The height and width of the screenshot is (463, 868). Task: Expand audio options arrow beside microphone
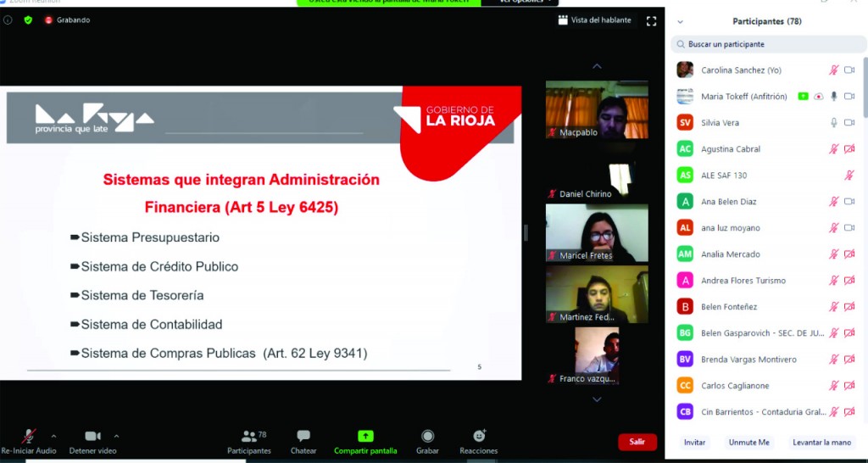pyautogui.click(x=54, y=435)
